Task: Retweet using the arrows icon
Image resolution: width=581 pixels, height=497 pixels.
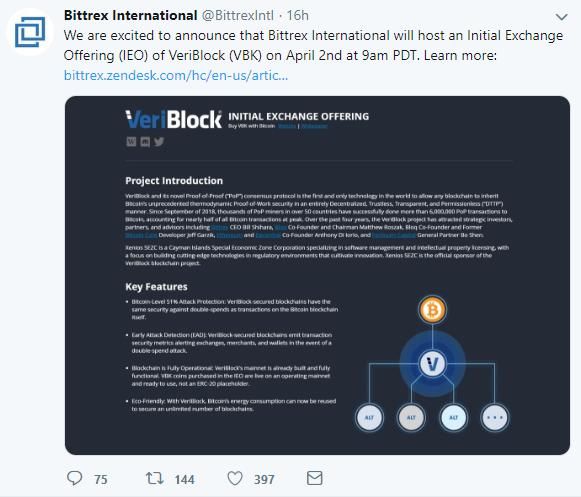Action: pyautogui.click(x=154, y=478)
